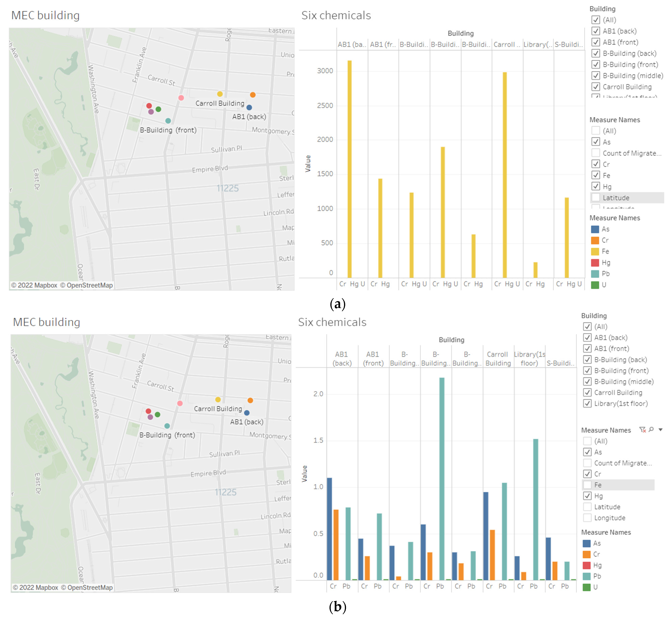The width and height of the screenshot is (672, 620).
Task: Click the orange map marker in bottom map
Action: click(x=250, y=400)
